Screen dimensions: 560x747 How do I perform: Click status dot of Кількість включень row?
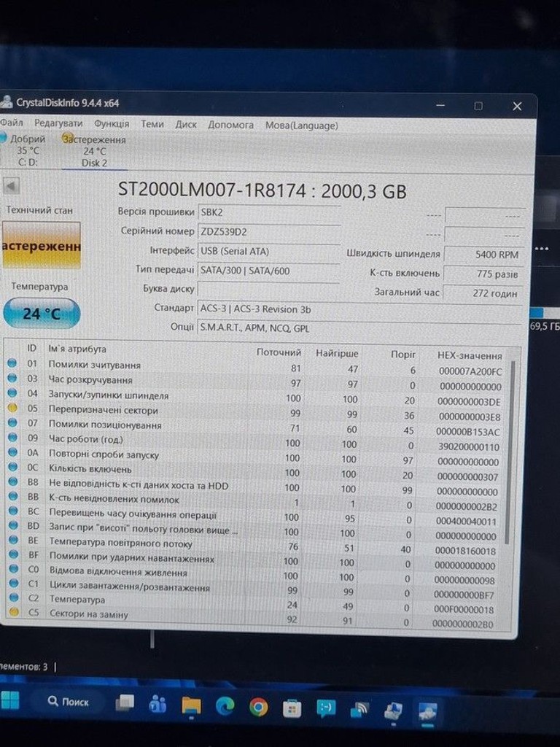click(13, 467)
